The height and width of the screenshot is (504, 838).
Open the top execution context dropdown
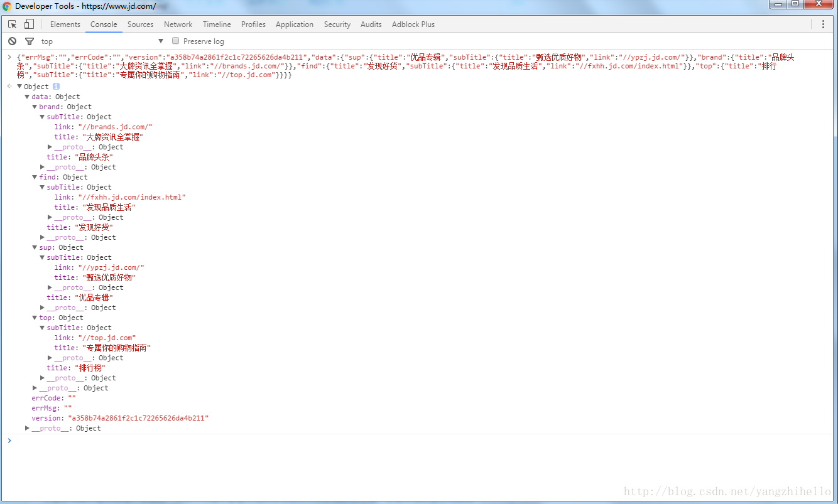coord(102,41)
